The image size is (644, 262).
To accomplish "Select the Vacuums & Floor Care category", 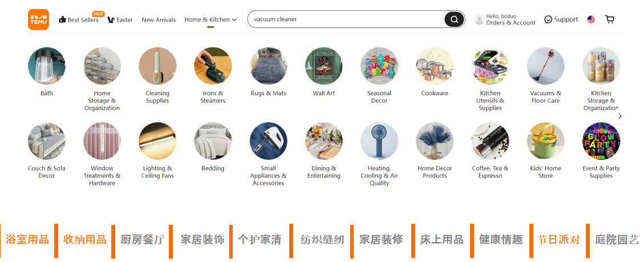I will click(545, 78).
